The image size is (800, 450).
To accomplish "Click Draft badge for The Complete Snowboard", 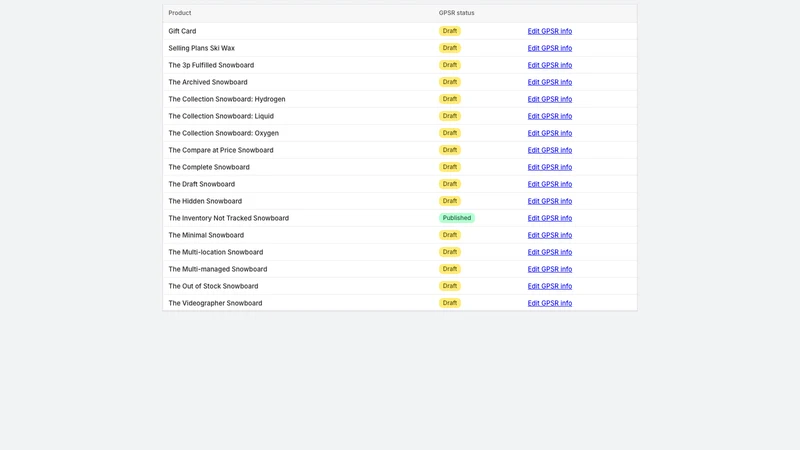I will [449, 167].
